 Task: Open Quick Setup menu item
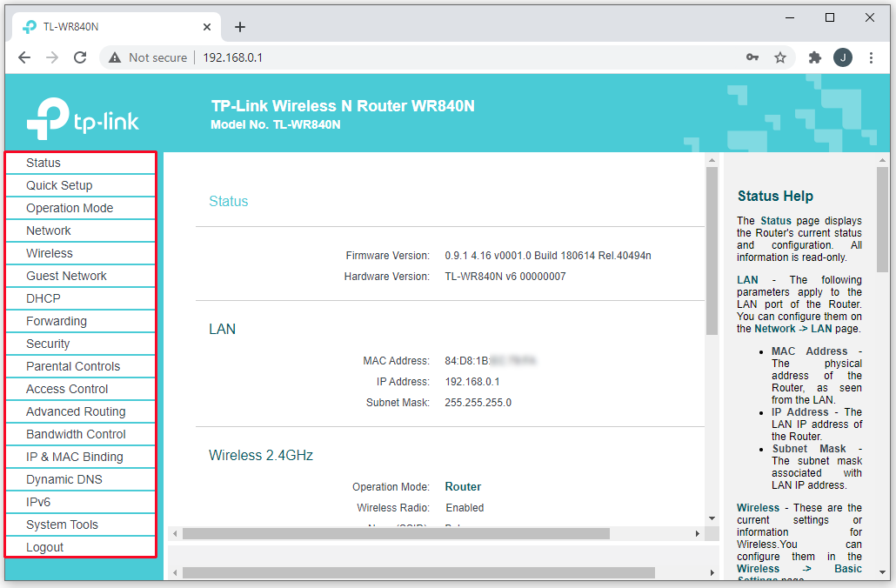(x=81, y=186)
